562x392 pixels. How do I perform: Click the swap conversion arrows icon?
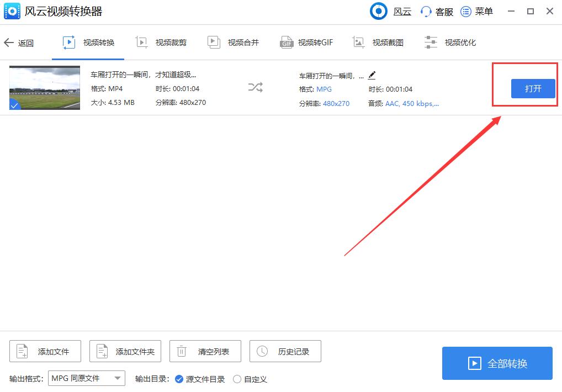(255, 87)
